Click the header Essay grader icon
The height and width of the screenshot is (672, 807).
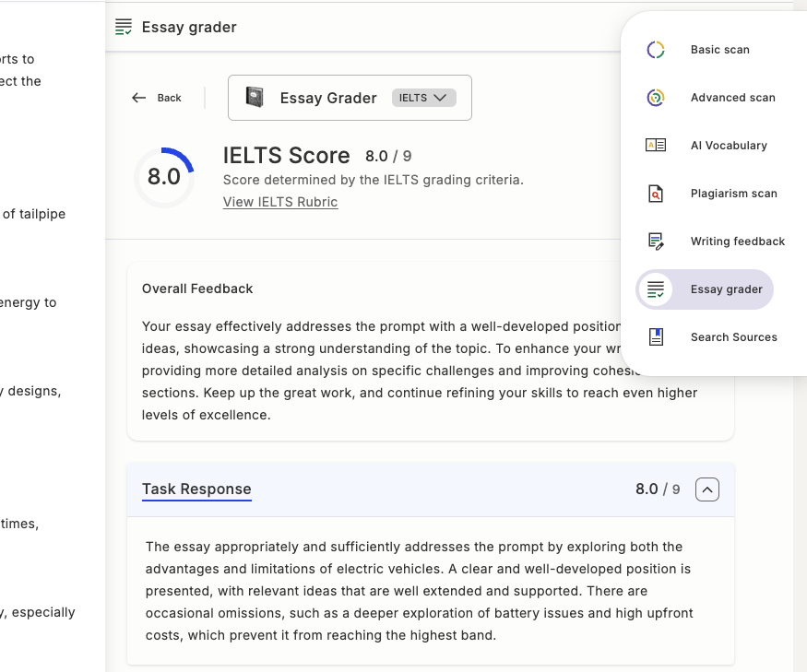click(124, 27)
